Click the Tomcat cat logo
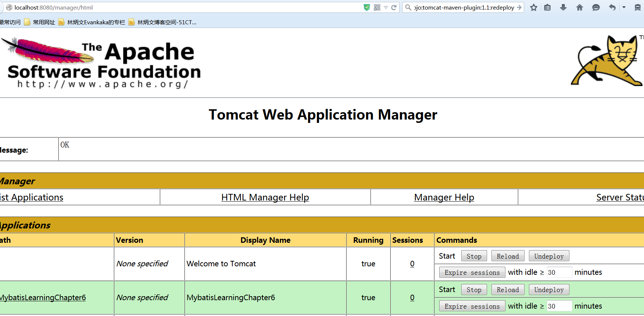The image size is (644, 316). click(x=607, y=61)
